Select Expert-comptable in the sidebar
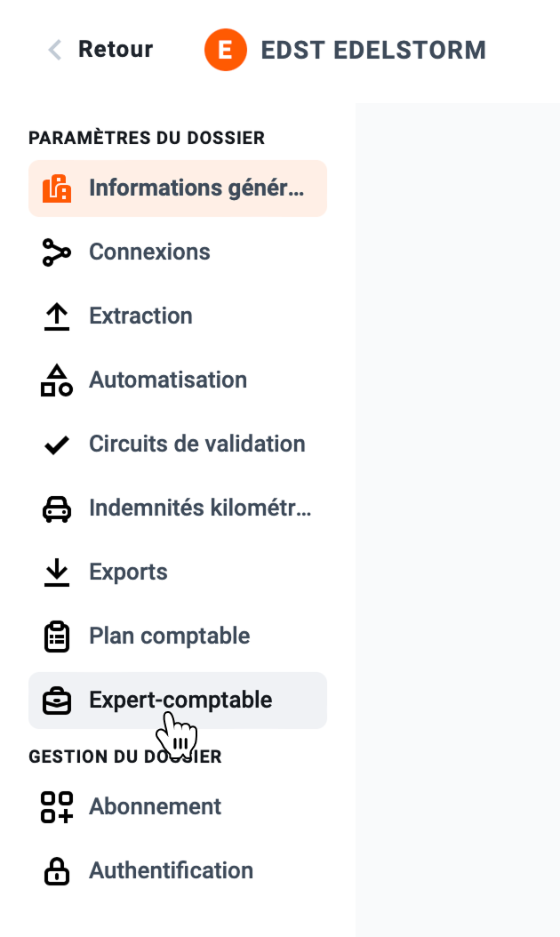560x937 pixels. click(x=178, y=701)
